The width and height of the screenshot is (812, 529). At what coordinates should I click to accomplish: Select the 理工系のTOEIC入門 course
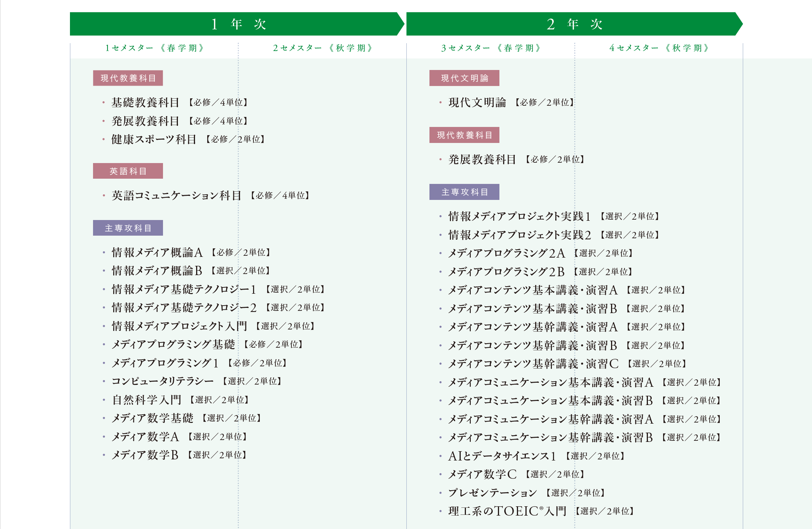[x=541, y=511]
